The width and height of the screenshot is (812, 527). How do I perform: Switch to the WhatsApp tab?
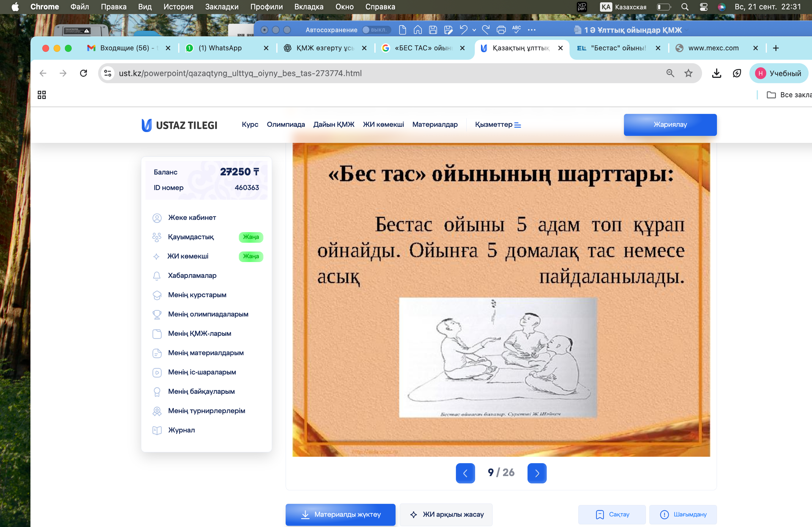pos(220,48)
